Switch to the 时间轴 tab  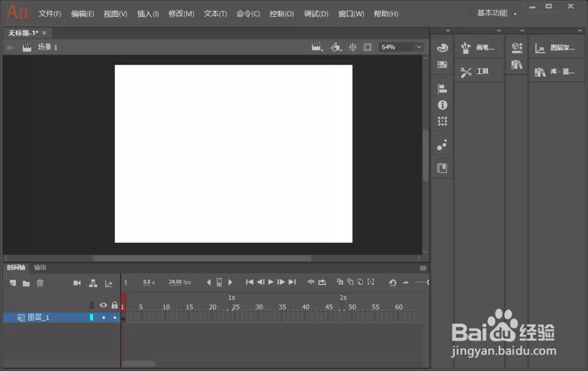coord(16,268)
